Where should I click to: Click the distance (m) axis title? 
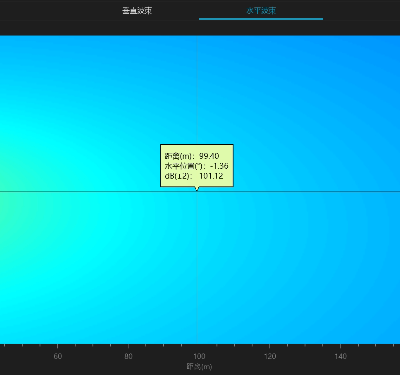[199, 367]
